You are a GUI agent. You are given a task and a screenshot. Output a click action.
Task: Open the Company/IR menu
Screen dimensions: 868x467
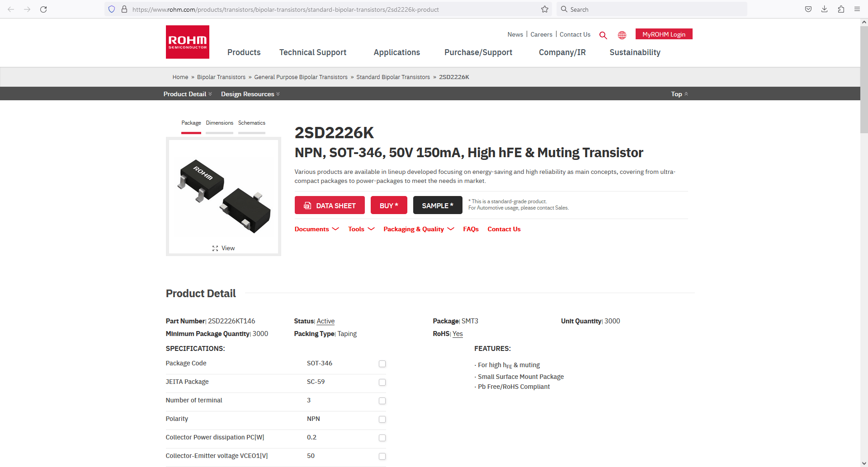click(x=562, y=52)
